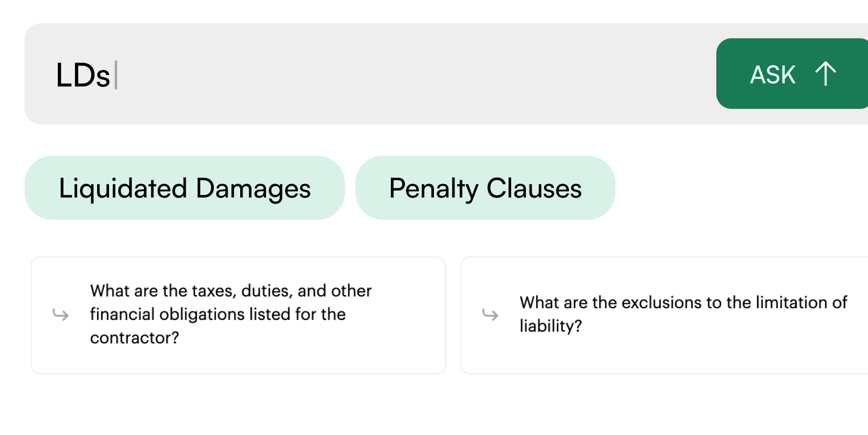Select the Penalty Clauses chip

(485, 188)
